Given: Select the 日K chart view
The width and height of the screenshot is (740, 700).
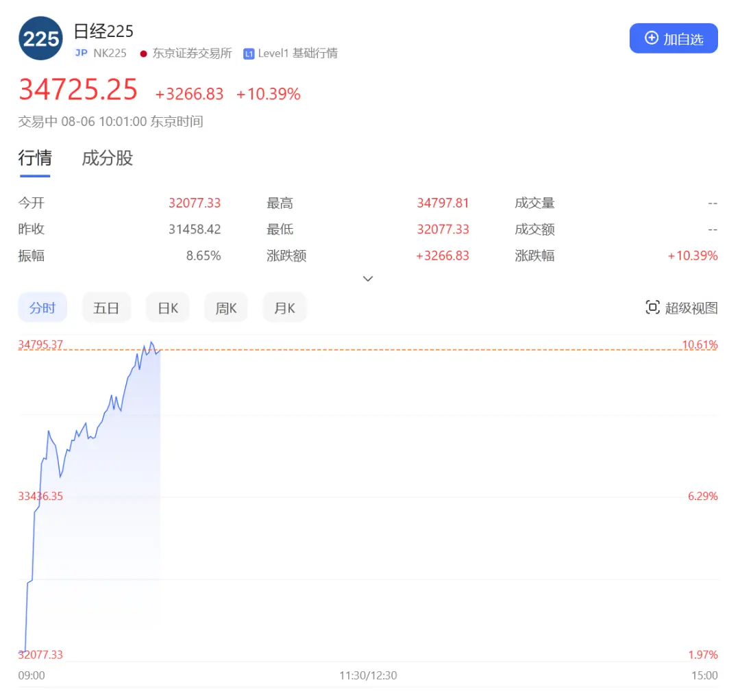Looking at the screenshot, I should pos(168,308).
